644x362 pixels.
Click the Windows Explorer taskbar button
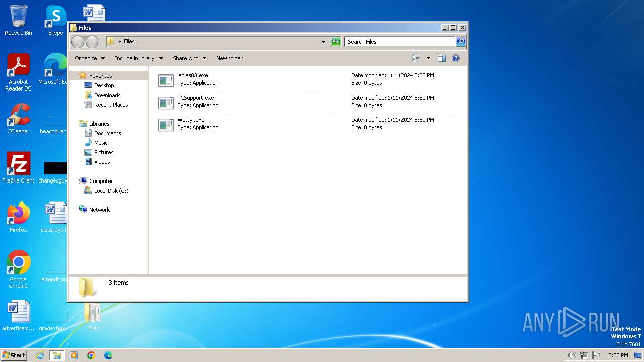coord(56,355)
